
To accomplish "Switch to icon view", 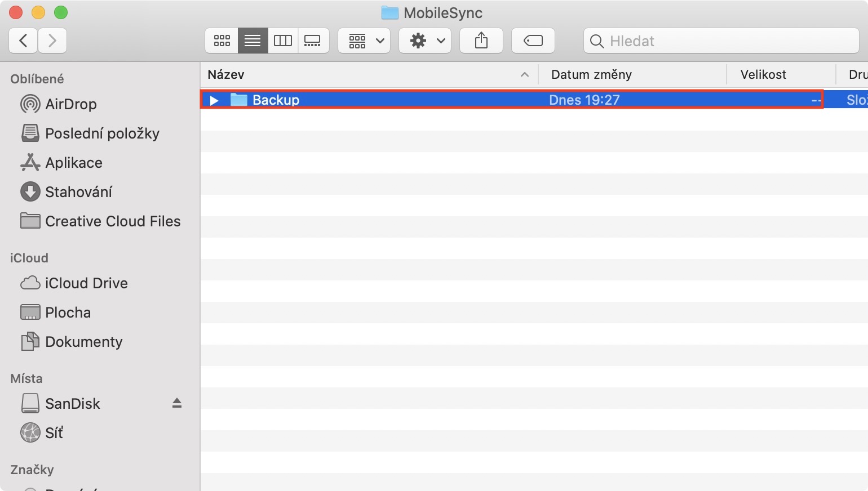I will coord(222,41).
